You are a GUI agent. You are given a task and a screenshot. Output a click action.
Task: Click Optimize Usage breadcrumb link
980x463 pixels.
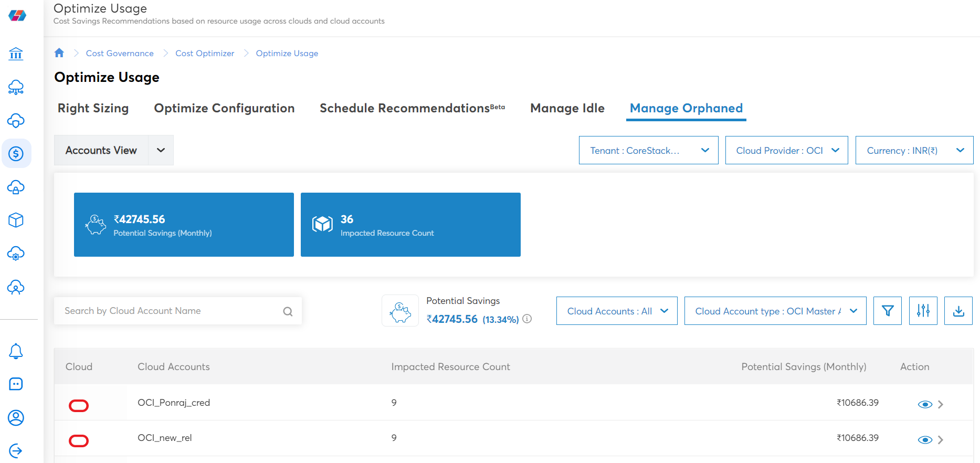[x=287, y=53]
